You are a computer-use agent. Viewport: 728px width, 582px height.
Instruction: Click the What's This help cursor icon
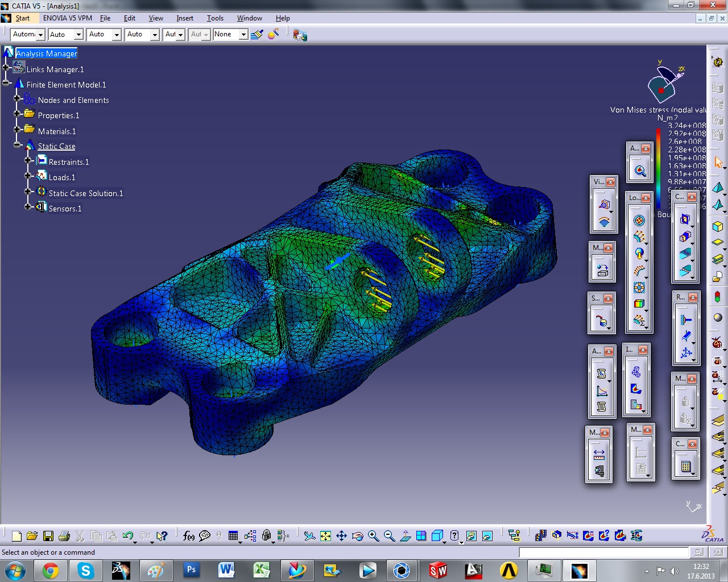162,536
